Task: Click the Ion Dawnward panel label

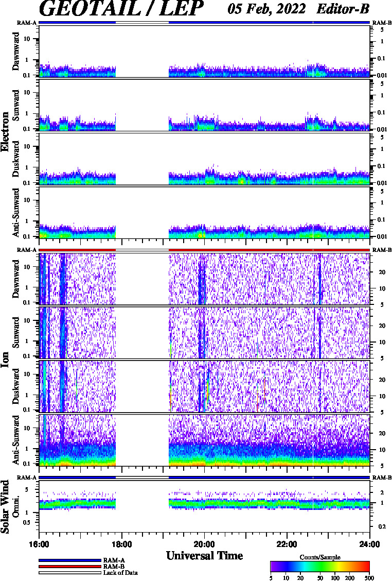Action: click(16, 279)
